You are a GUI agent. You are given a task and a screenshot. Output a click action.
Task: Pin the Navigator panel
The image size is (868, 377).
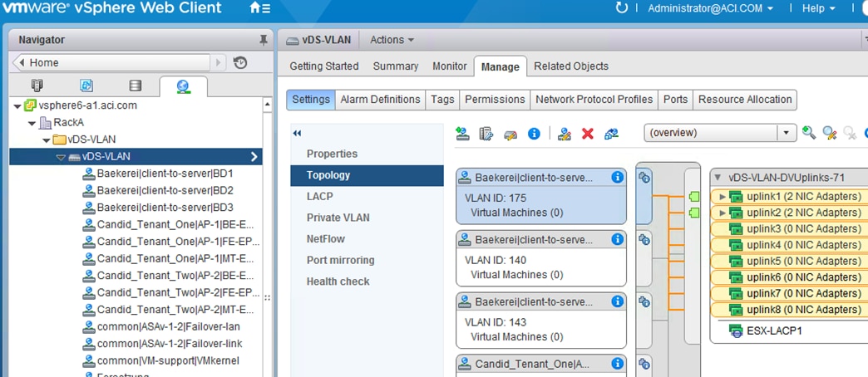click(264, 40)
